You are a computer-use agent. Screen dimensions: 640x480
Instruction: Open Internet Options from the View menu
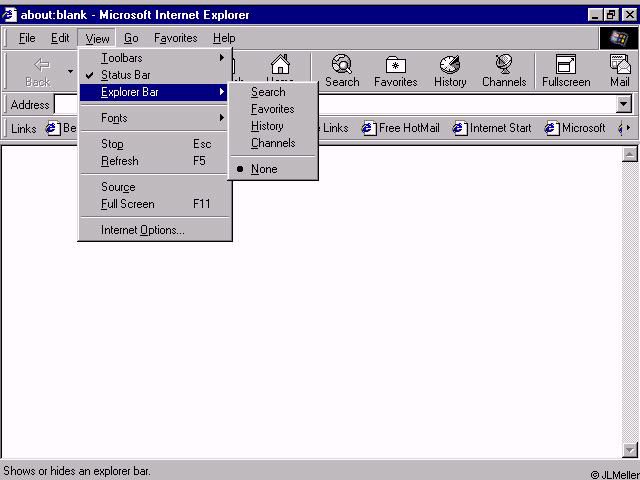pos(153,230)
